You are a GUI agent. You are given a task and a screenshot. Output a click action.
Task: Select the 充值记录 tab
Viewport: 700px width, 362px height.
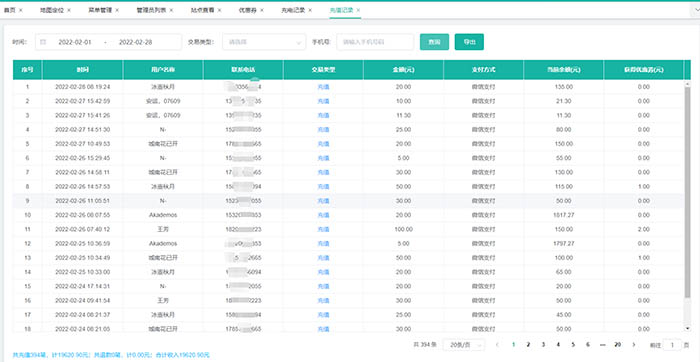tap(342, 10)
